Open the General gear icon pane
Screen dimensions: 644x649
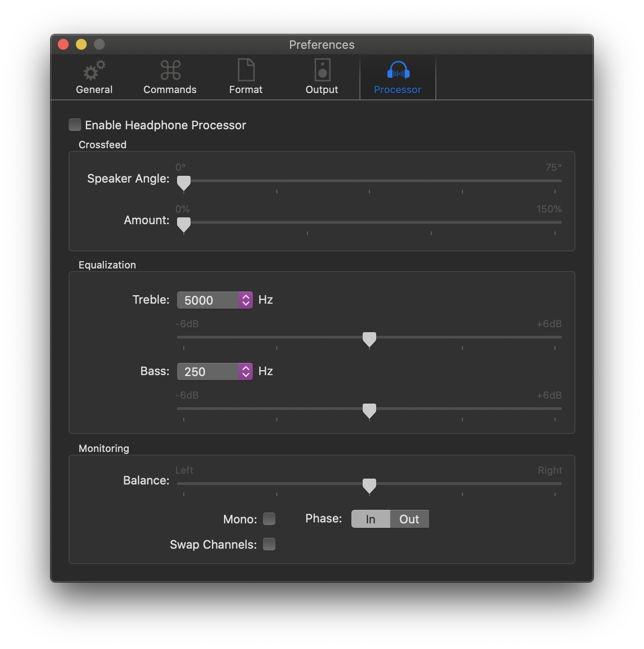point(94,71)
